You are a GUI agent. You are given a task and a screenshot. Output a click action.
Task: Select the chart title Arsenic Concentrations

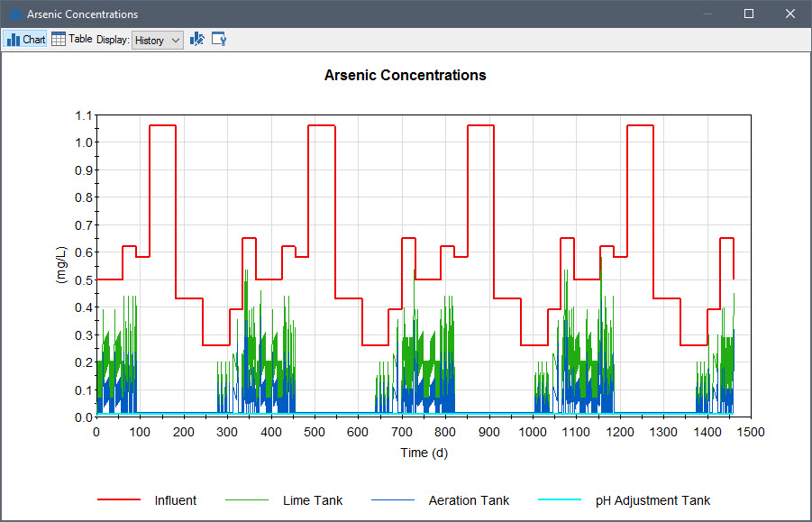pyautogui.click(x=405, y=75)
